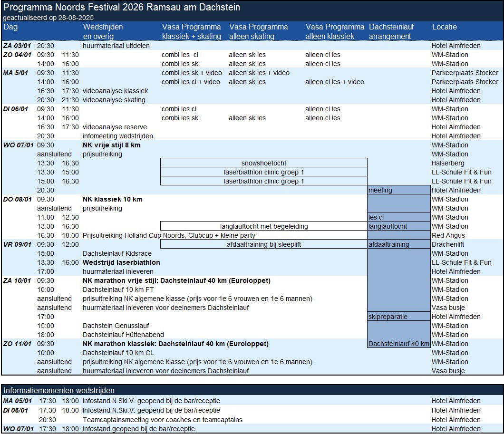504x434 pixels.
Task: Click 'laserbiathlon clinic groep 1' at 15:00
Action: tap(264, 181)
